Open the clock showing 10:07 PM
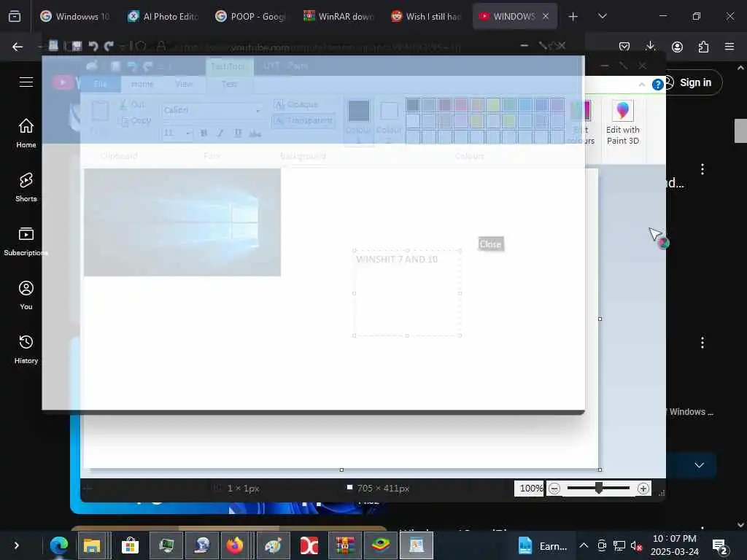This screenshot has height=560, width=747. tap(675, 545)
